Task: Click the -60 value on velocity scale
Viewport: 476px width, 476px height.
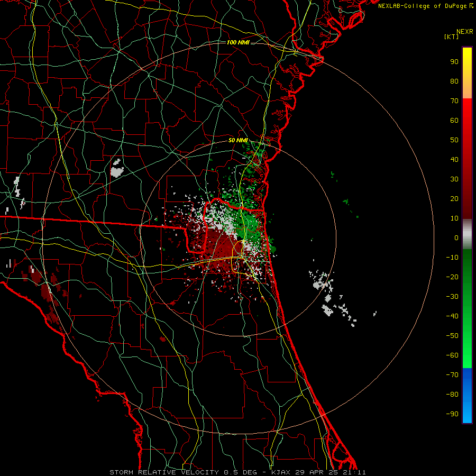Action: coord(452,355)
